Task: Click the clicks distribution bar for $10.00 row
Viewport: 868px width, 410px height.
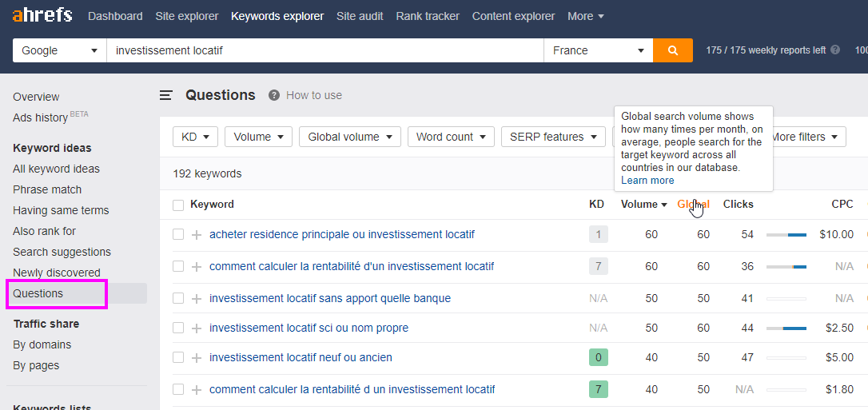Action: point(786,235)
